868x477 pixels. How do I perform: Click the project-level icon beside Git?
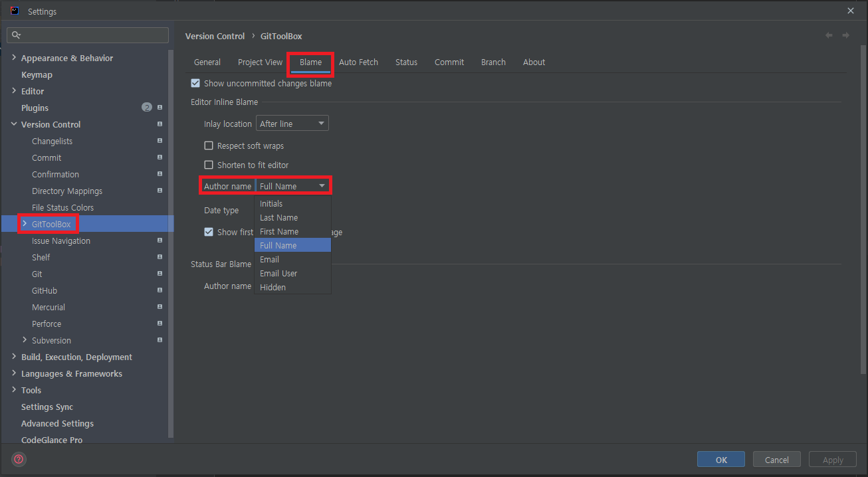click(x=160, y=274)
